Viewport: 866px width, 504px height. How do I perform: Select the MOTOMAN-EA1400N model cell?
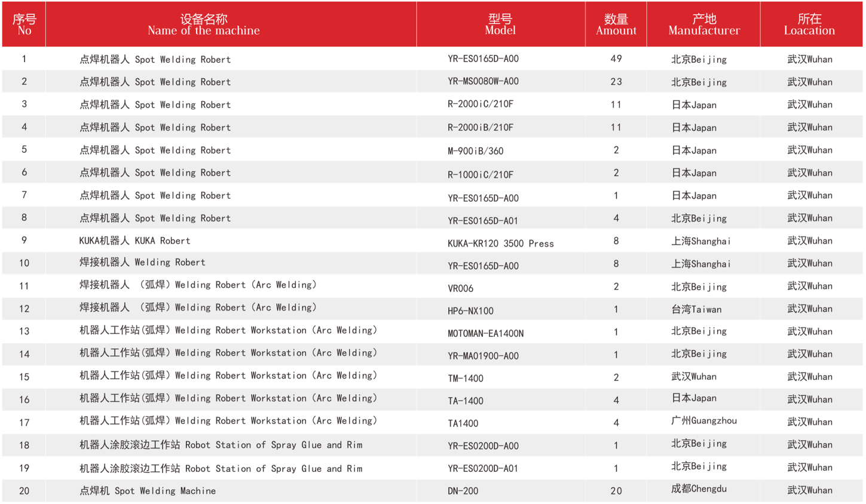(x=485, y=334)
